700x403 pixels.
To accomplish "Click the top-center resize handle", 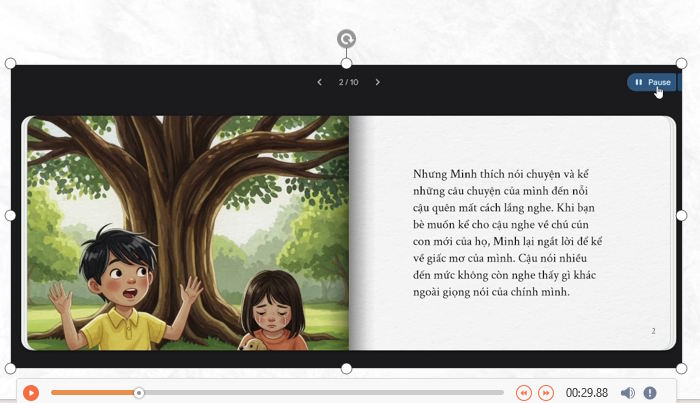I will point(346,63).
